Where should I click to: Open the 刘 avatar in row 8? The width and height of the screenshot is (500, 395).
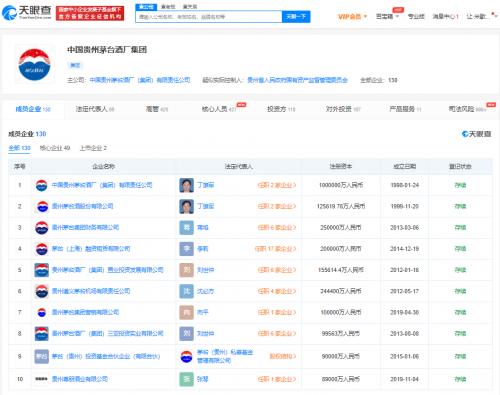pos(186,334)
